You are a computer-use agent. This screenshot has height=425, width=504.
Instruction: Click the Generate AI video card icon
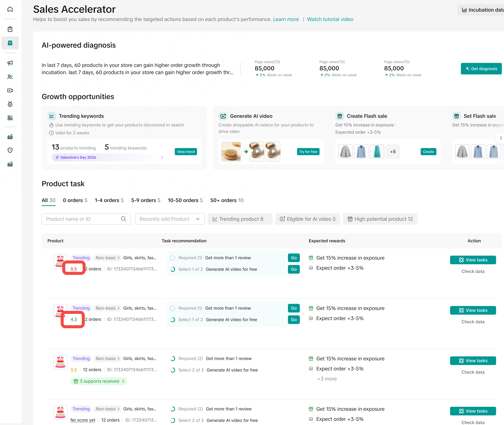223,116
